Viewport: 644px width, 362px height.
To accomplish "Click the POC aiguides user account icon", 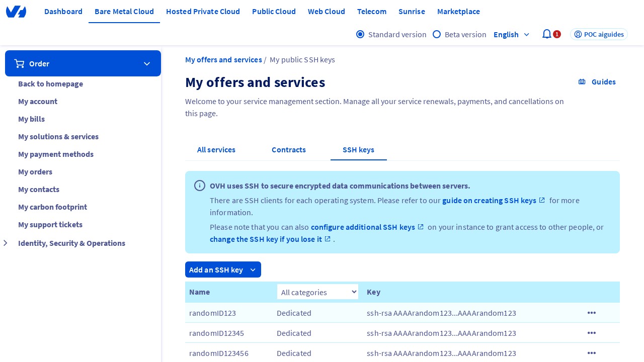I will click(x=578, y=34).
